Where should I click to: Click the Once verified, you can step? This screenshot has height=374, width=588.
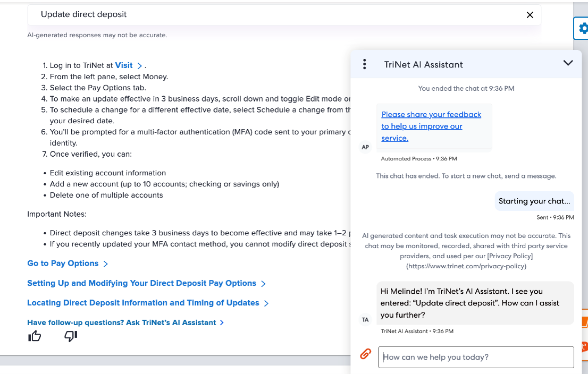[91, 154]
